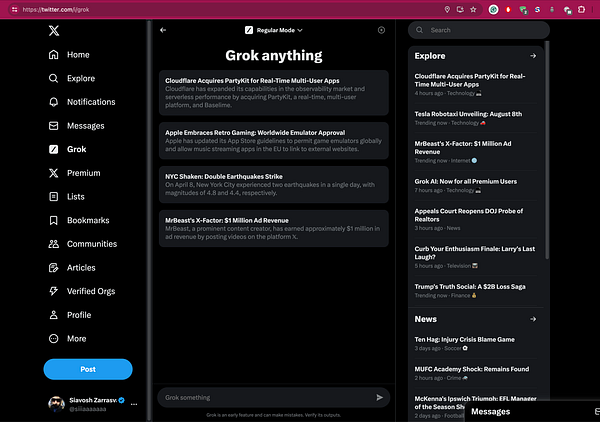Click the location pin icon in address bar
Screen dimensions: 600x422
pyautogui.click(x=447, y=10)
